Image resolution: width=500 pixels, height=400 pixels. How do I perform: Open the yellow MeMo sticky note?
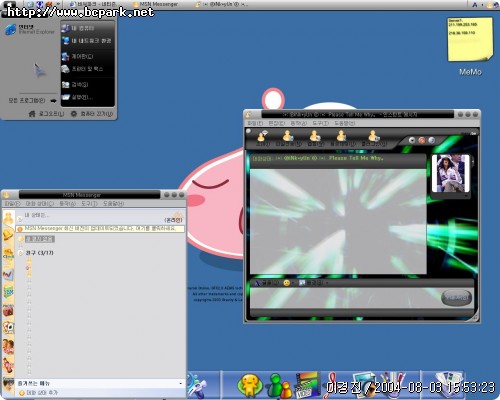[470, 39]
